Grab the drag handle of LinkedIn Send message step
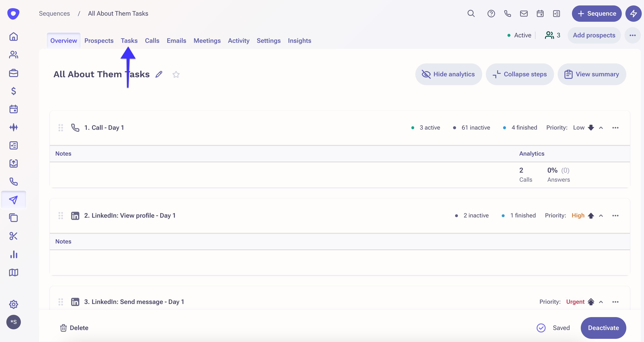Image resolution: width=644 pixels, height=342 pixels. tap(61, 302)
